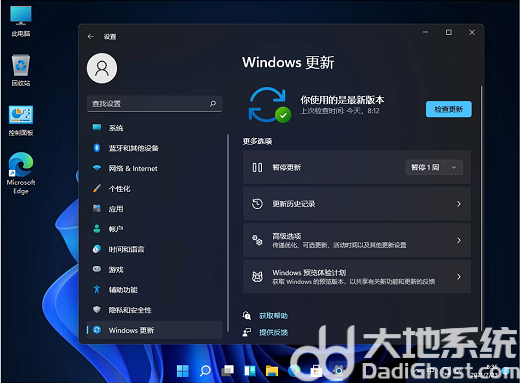Open the Windows Start button
Image resolution: width=520 pixels, height=383 pixels.
183,371
